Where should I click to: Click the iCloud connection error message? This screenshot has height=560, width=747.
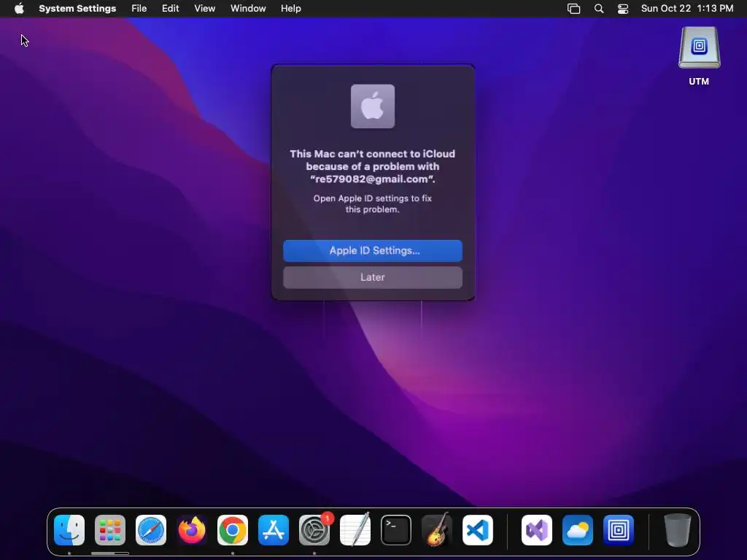[x=373, y=166]
